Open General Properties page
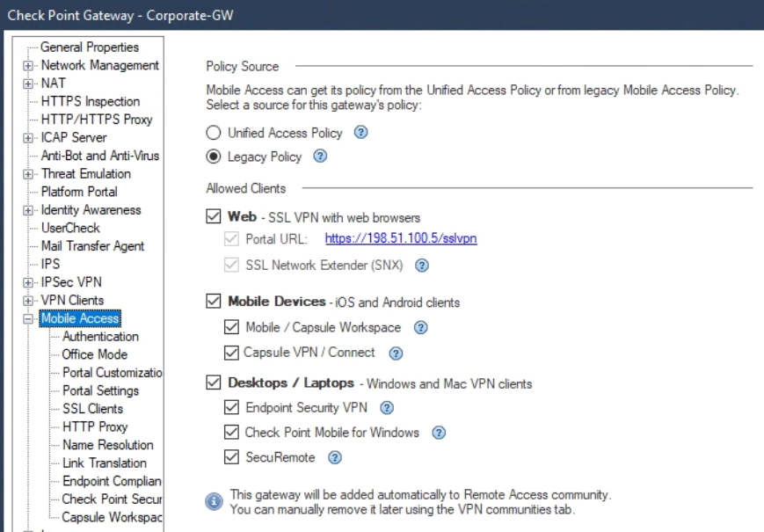Screen dimensions: 764x532 pos(90,47)
